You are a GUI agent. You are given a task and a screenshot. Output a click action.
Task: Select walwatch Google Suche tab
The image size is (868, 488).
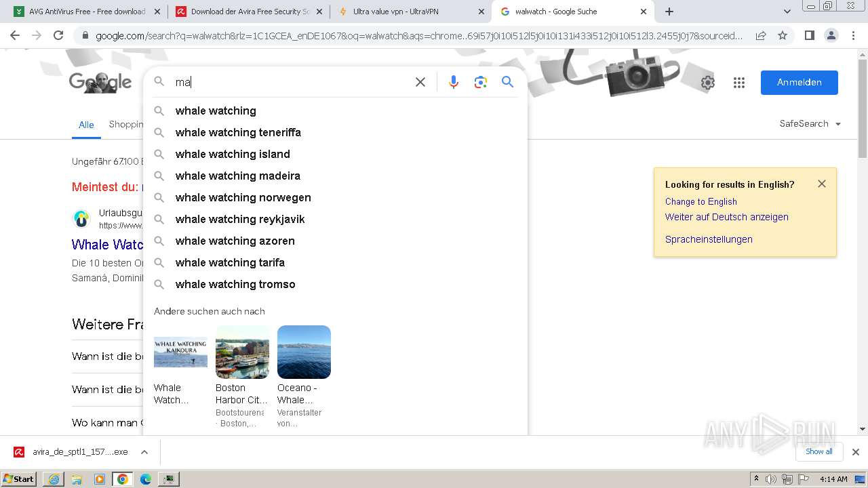(573, 12)
